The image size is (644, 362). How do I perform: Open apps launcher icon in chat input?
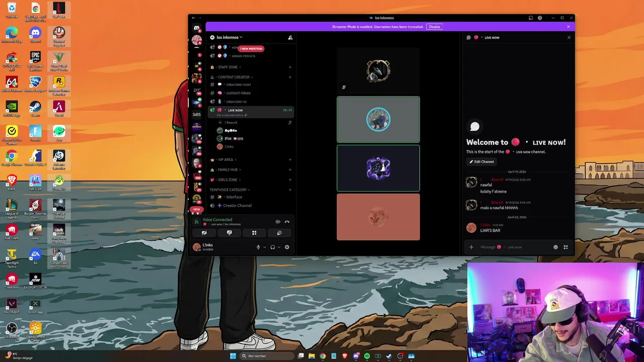tap(566, 247)
